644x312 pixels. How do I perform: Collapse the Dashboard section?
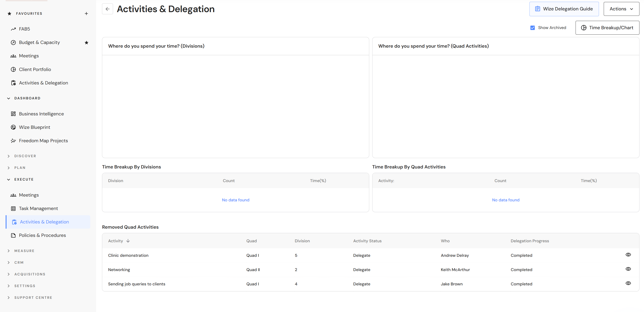(x=9, y=98)
